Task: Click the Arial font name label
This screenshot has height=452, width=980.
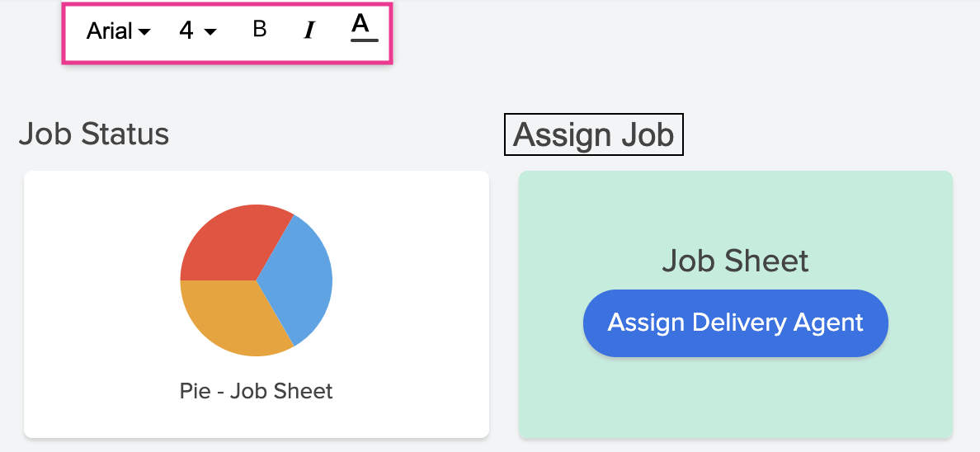Action: point(109,31)
